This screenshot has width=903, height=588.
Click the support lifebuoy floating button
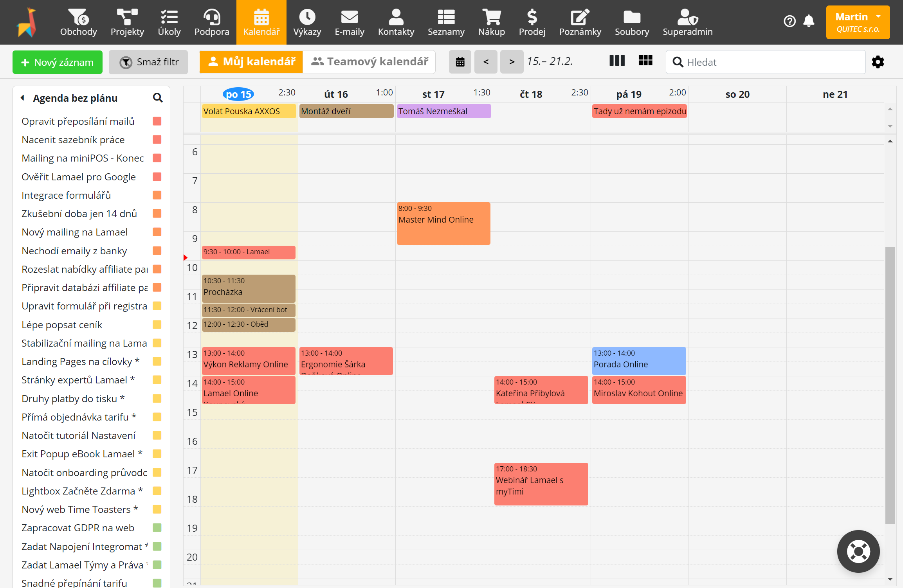[858, 552]
